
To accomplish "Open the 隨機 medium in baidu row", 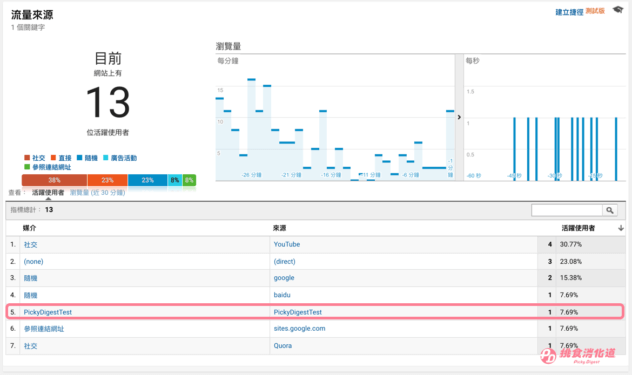I will coord(30,295).
